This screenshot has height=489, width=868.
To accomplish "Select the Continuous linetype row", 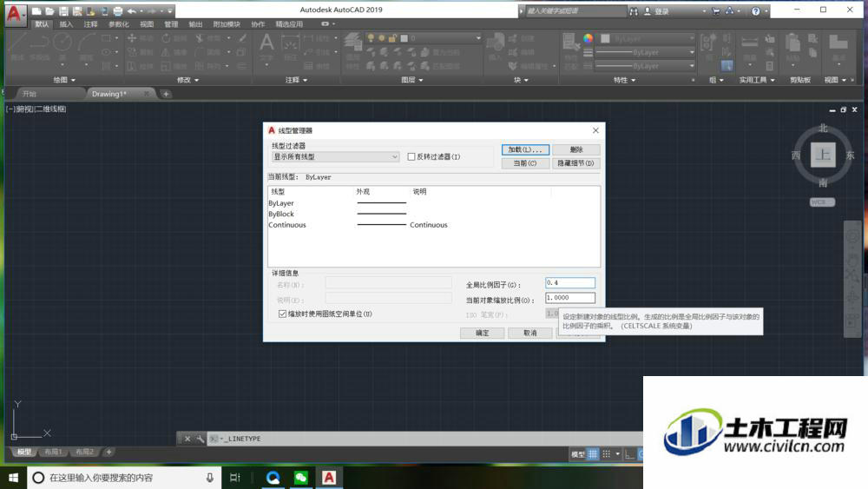I will pyautogui.click(x=434, y=225).
